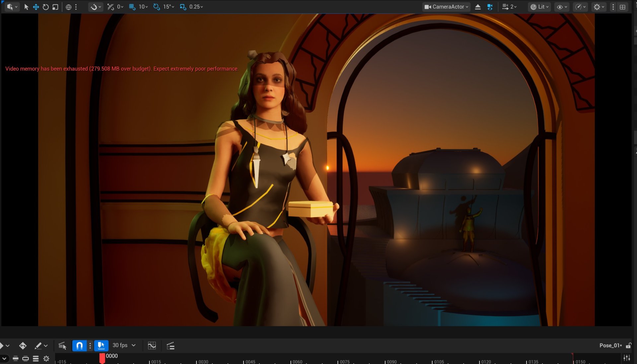Select the scale gizmo tool
This screenshot has width=637, height=364.
pos(55,7)
